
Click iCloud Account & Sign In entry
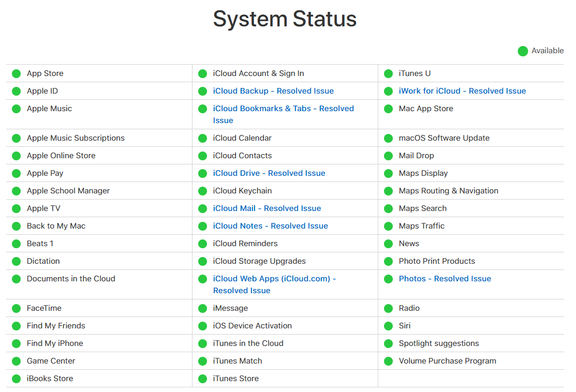(x=258, y=73)
